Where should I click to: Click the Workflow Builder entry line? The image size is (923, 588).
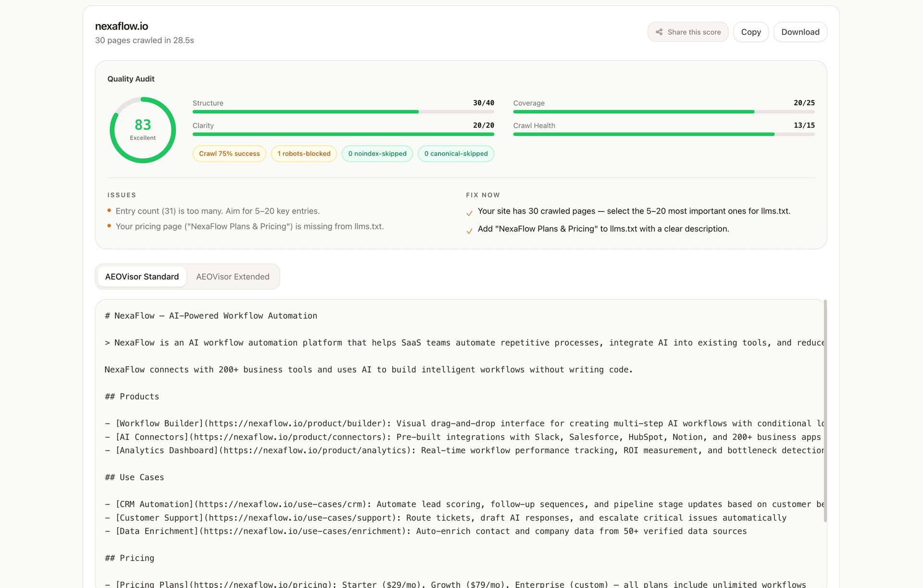[x=464, y=424]
